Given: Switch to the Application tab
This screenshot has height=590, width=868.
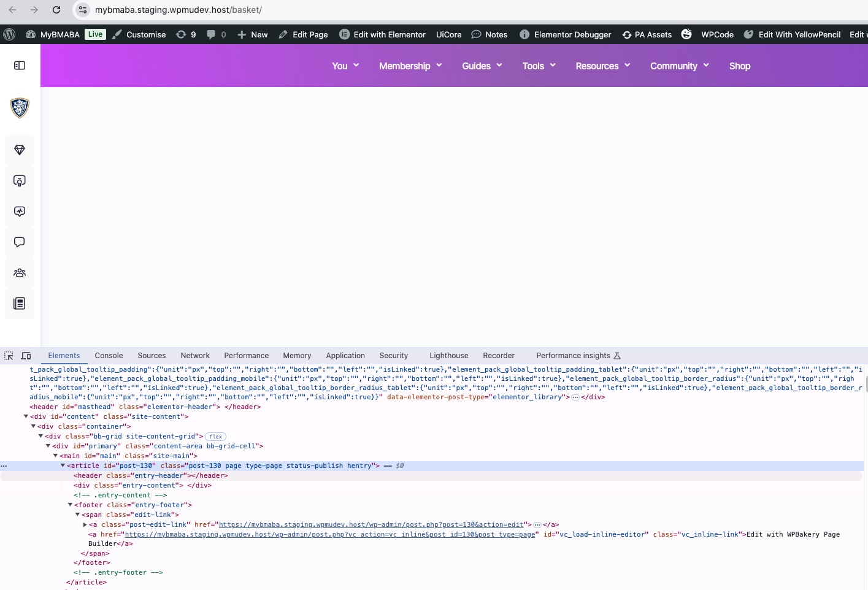Looking at the screenshot, I should [x=345, y=356].
